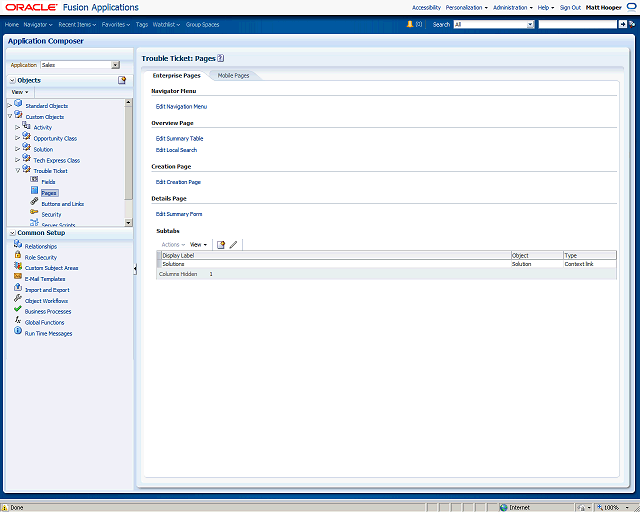The height and width of the screenshot is (512, 640).
Task: Click the Global Functions fx icon
Action: click(x=18, y=320)
